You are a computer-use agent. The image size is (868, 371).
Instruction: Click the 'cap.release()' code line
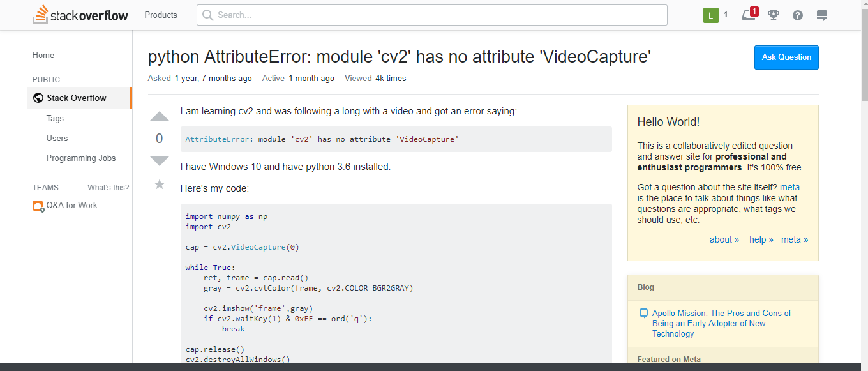tap(215, 349)
